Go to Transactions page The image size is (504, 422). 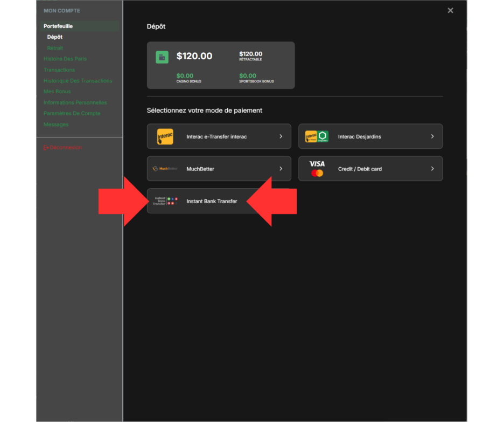(x=59, y=70)
